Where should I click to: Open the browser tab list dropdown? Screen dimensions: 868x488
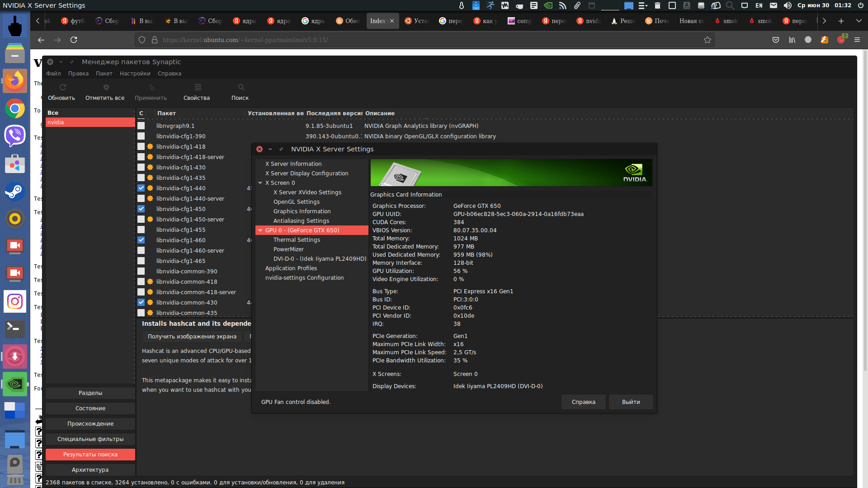pyautogui.click(x=859, y=21)
